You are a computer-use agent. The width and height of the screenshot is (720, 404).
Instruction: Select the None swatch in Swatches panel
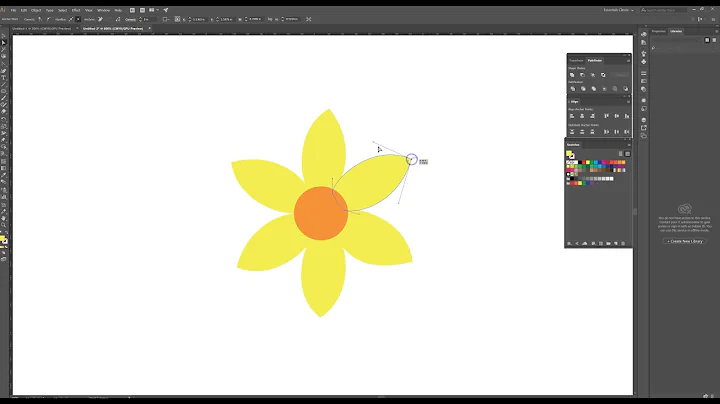point(568,162)
